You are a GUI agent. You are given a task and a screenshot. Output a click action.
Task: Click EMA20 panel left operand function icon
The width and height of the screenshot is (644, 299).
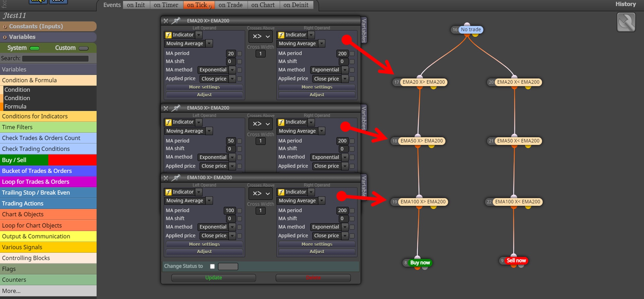point(168,35)
